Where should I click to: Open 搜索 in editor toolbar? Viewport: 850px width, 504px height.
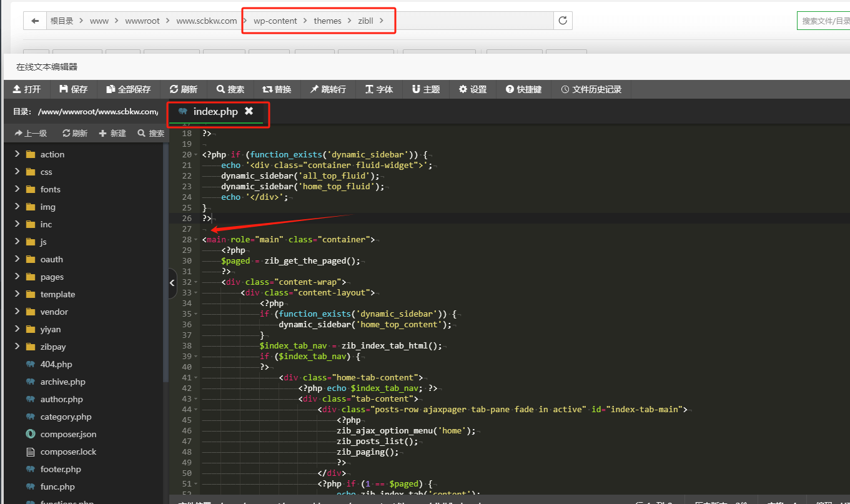tap(230, 89)
